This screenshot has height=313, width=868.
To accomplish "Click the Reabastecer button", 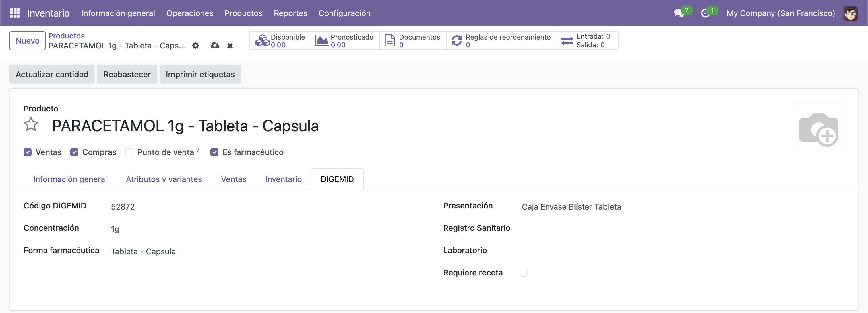I will (127, 74).
